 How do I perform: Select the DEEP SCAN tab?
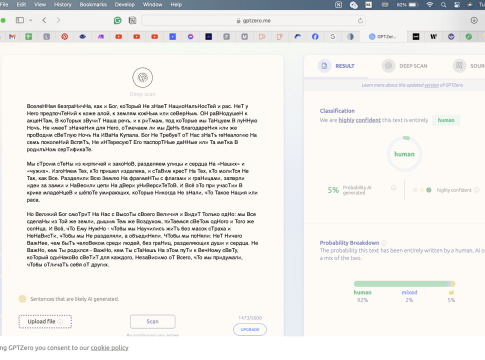405,66
